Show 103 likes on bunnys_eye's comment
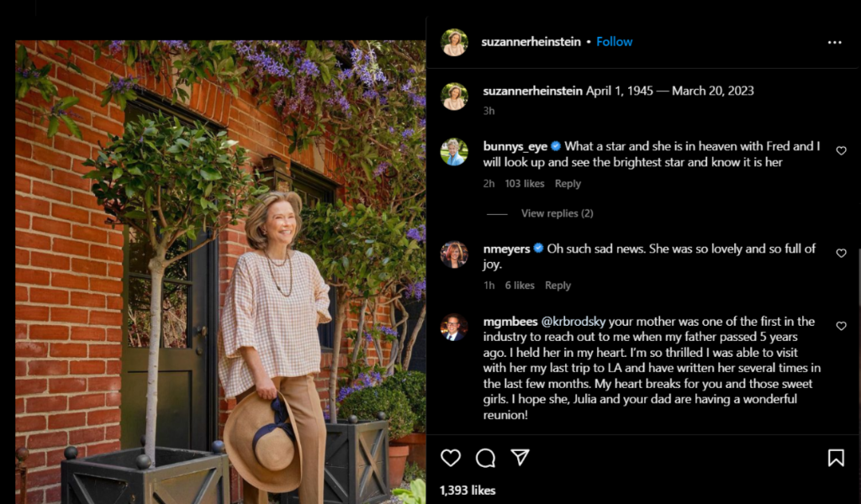 click(x=525, y=184)
